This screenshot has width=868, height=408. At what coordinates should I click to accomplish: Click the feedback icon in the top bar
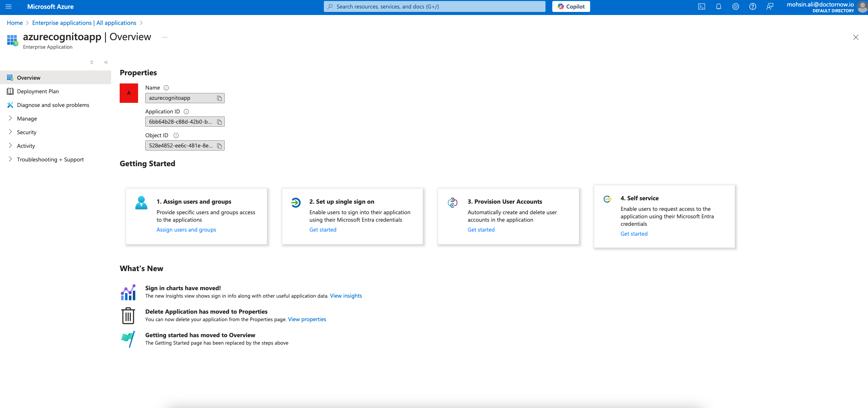[x=770, y=6]
